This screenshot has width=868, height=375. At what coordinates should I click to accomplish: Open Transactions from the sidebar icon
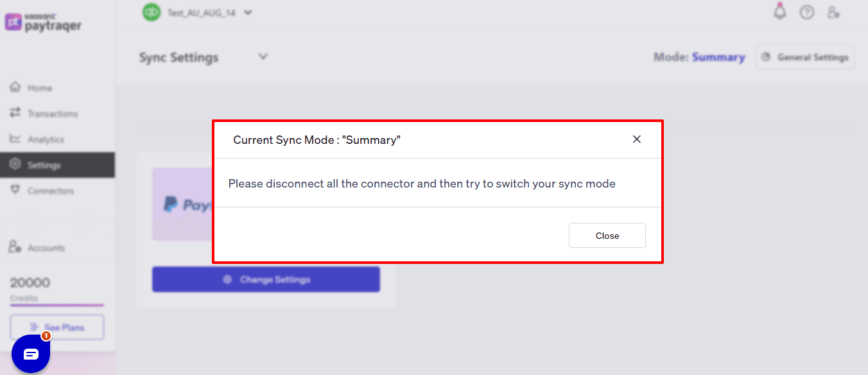coord(15,113)
